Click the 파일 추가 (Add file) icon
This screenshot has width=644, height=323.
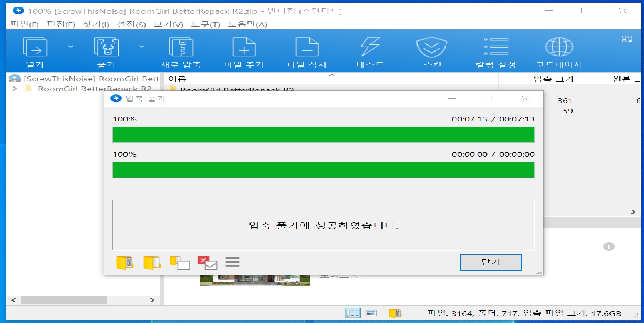tap(244, 47)
